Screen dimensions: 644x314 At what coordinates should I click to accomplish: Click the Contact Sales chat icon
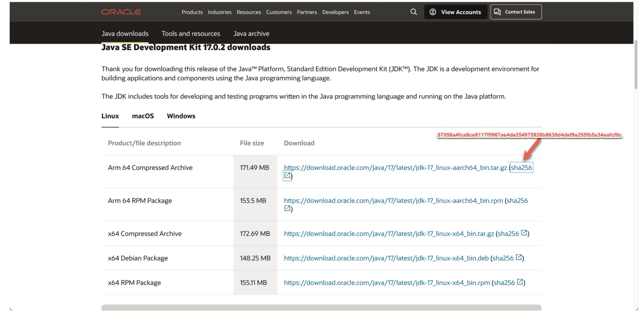click(x=497, y=12)
